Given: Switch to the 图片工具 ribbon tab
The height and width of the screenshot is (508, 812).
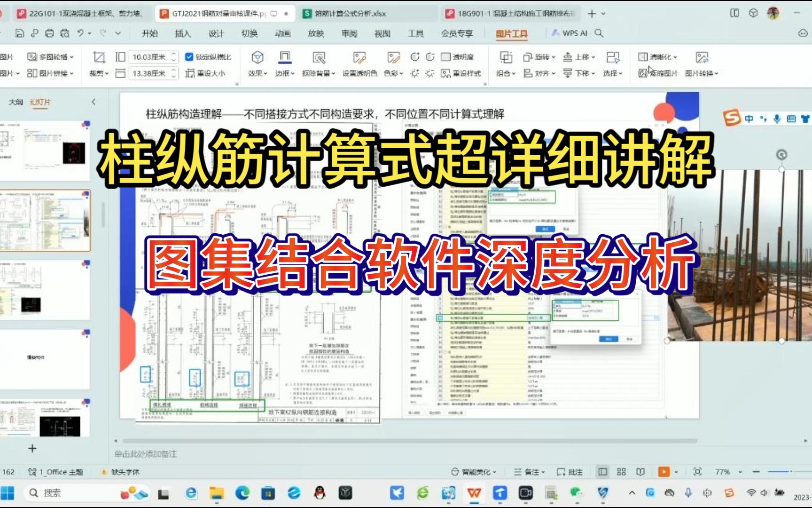Looking at the screenshot, I should pyautogui.click(x=512, y=33).
